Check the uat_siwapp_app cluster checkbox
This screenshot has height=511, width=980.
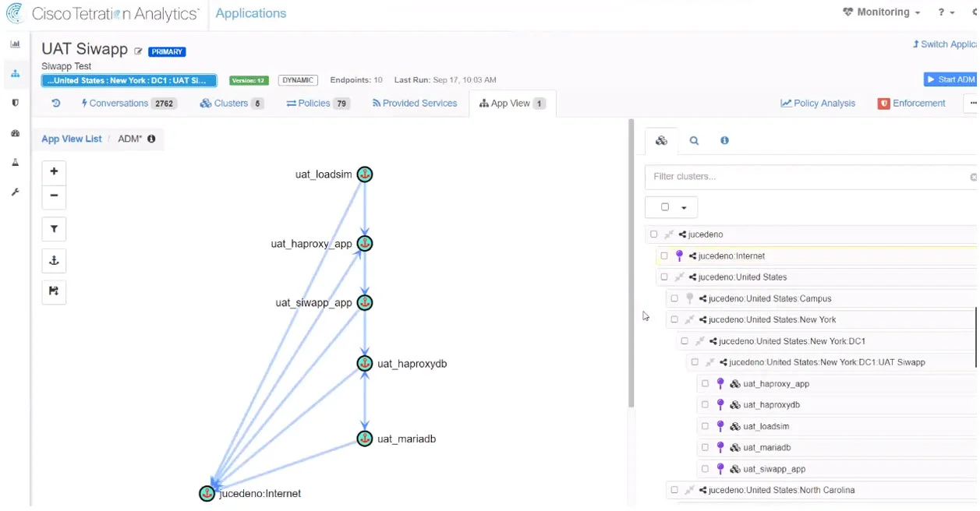(x=706, y=469)
